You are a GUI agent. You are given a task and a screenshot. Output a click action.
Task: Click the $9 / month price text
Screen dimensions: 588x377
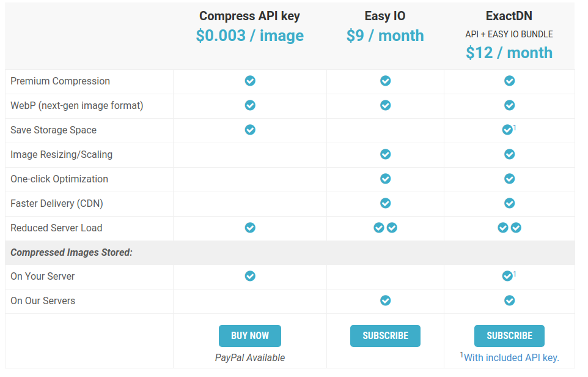385,35
